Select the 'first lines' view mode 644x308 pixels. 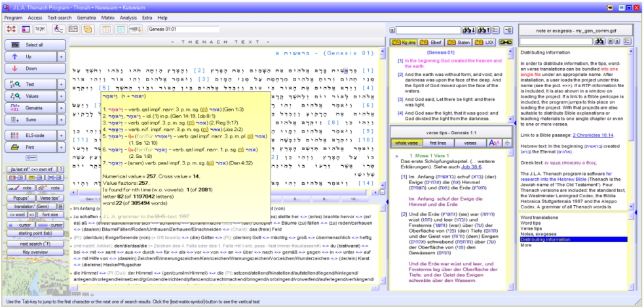coord(438,143)
